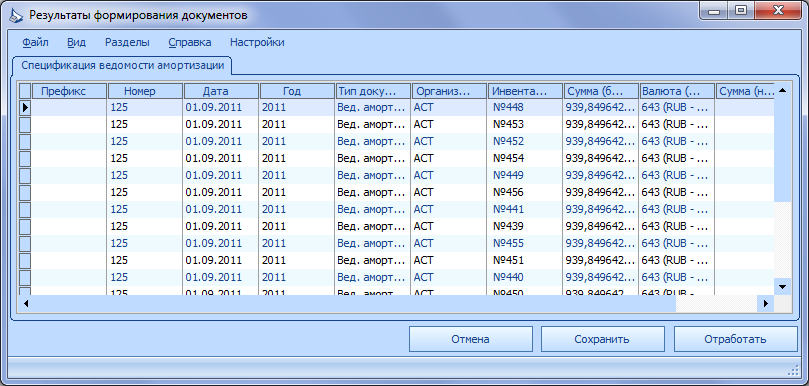Click inventory cell №448
Image resolution: width=809 pixels, height=386 pixels.
pos(525,107)
